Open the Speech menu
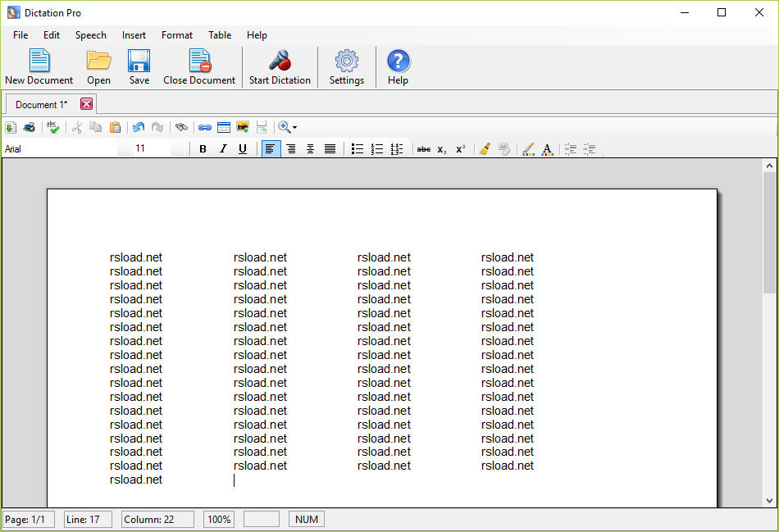Image resolution: width=779 pixels, height=532 pixels. click(90, 35)
